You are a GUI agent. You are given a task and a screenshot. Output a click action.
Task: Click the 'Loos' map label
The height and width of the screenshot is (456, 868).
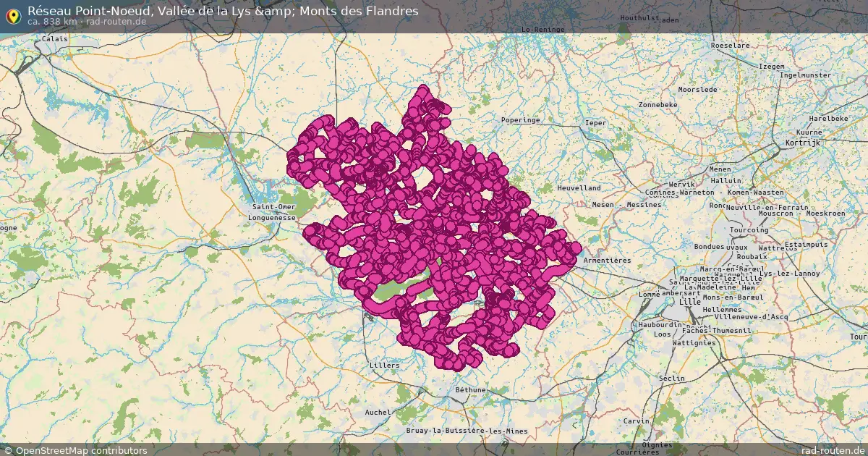pos(662,334)
